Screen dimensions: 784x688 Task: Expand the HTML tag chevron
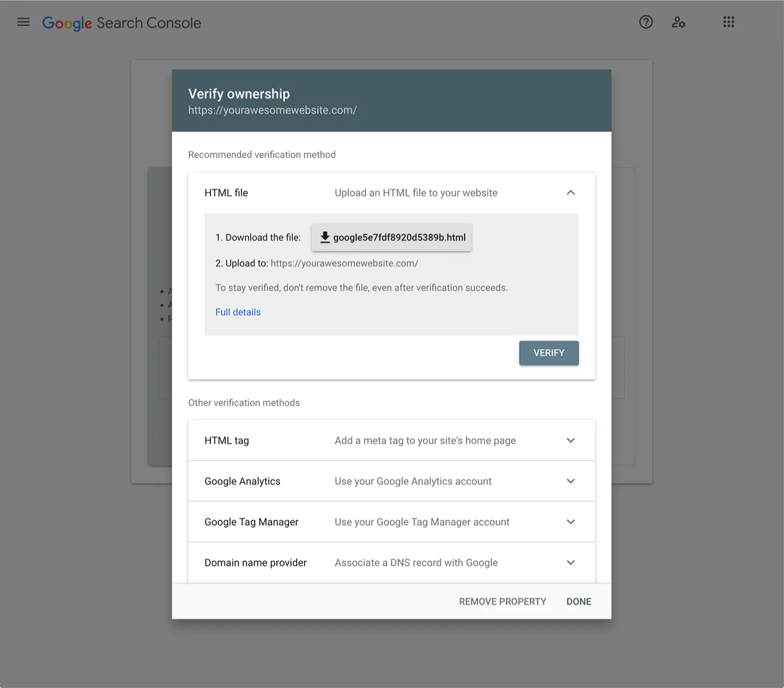(570, 441)
